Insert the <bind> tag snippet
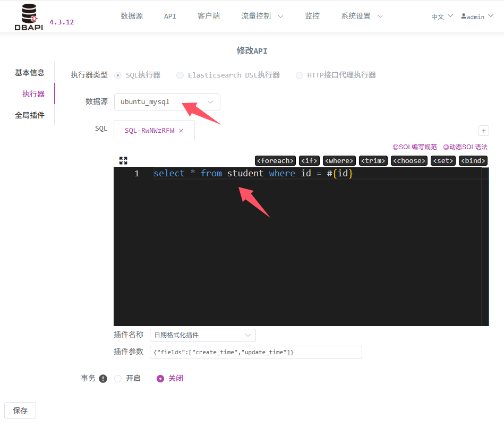 pos(473,161)
